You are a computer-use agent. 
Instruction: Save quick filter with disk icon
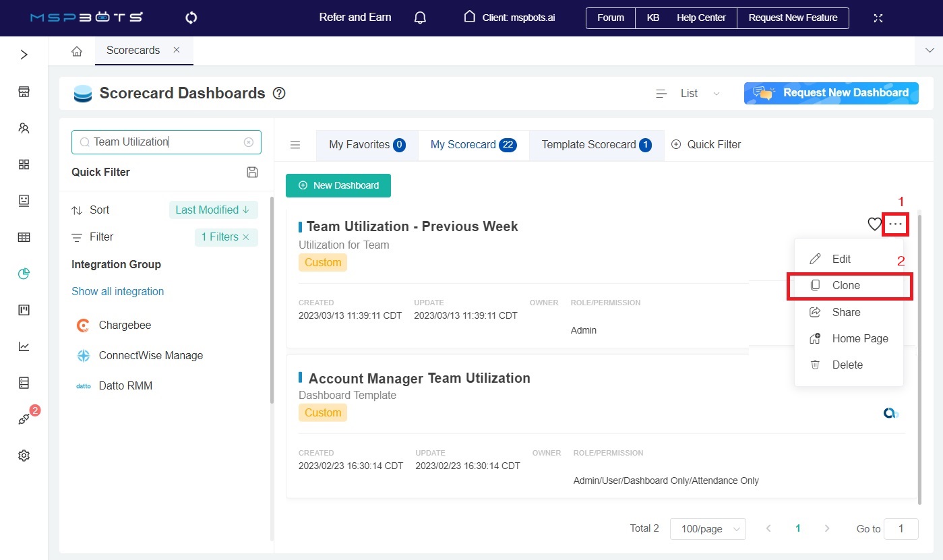point(253,172)
